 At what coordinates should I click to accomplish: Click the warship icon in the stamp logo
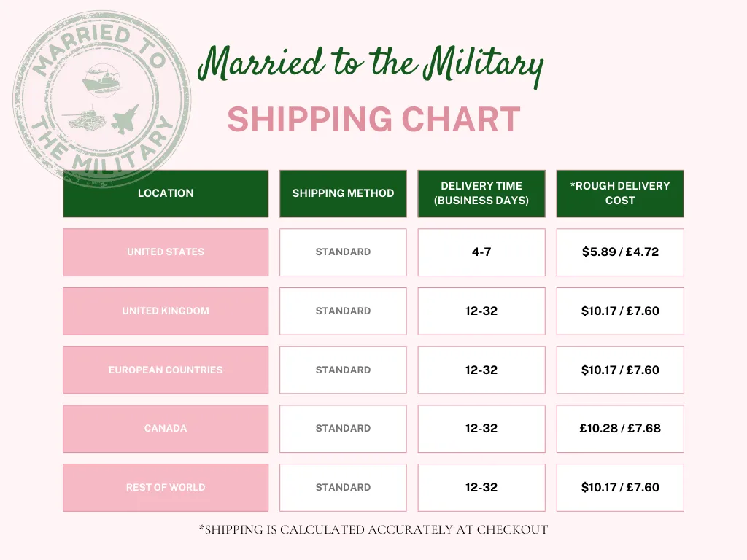pos(100,79)
